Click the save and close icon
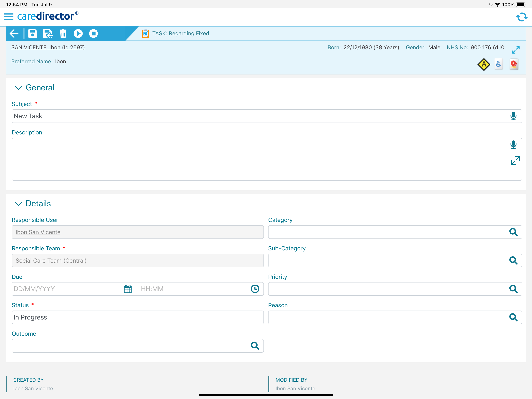 48,34
